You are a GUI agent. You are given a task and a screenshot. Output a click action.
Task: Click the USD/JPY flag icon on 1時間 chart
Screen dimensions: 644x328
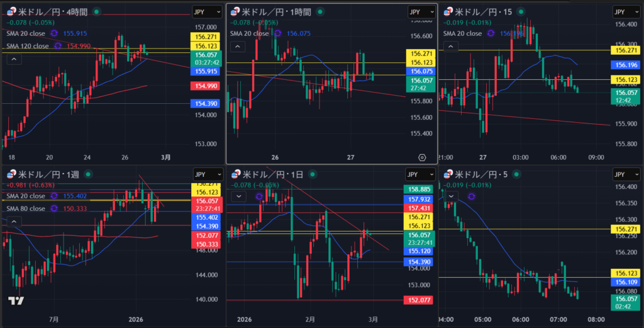point(235,12)
